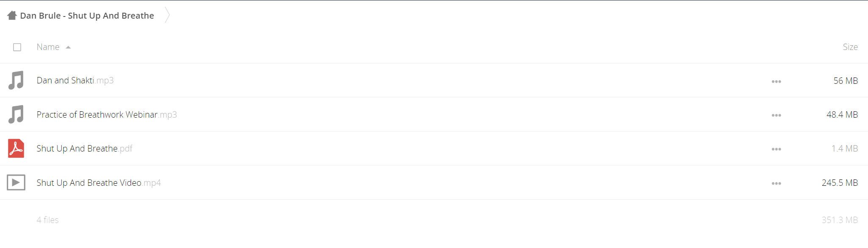
Task: Open Shut Up And Breathe.pdf file
Action: 85,149
